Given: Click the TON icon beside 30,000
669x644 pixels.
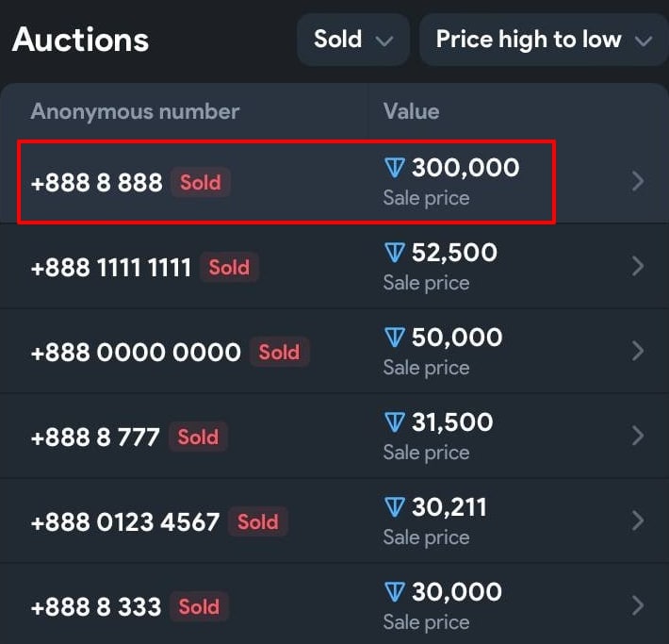Looking at the screenshot, I should point(394,592).
